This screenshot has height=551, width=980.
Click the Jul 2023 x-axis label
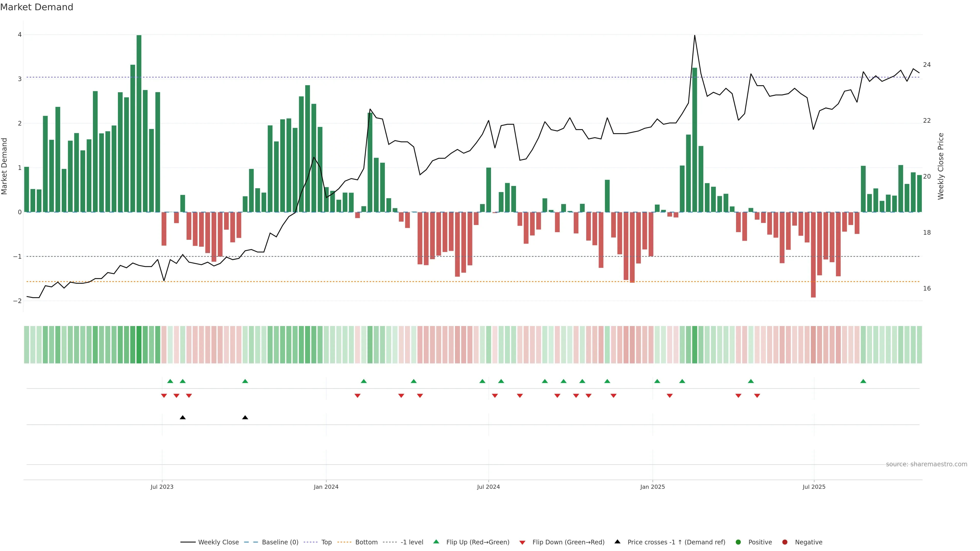(x=162, y=487)
